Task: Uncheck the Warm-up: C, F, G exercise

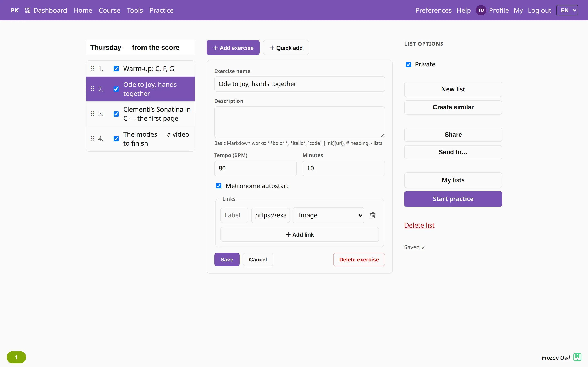Action: click(x=116, y=69)
